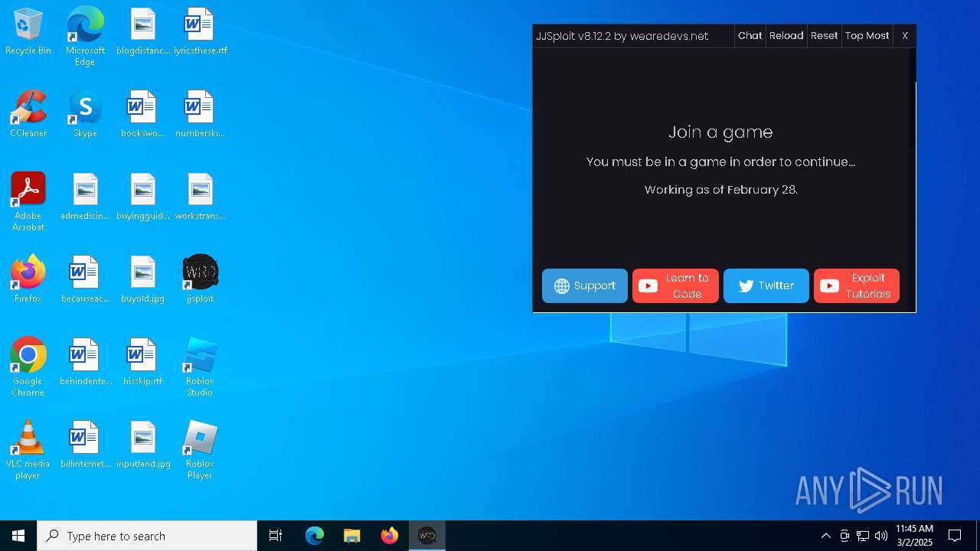Open the Firefox desktop shortcut
Screen dimensions: 980x551
pos(28,280)
